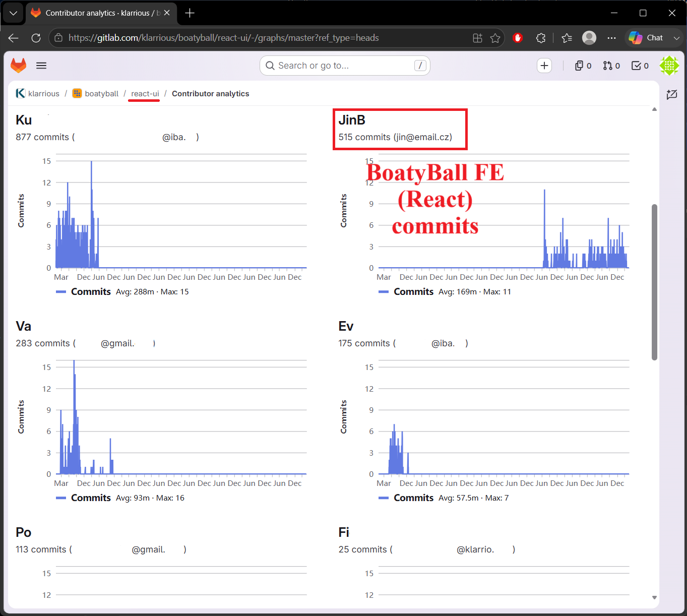Open a new browser tab
687x616 pixels.
coord(190,13)
